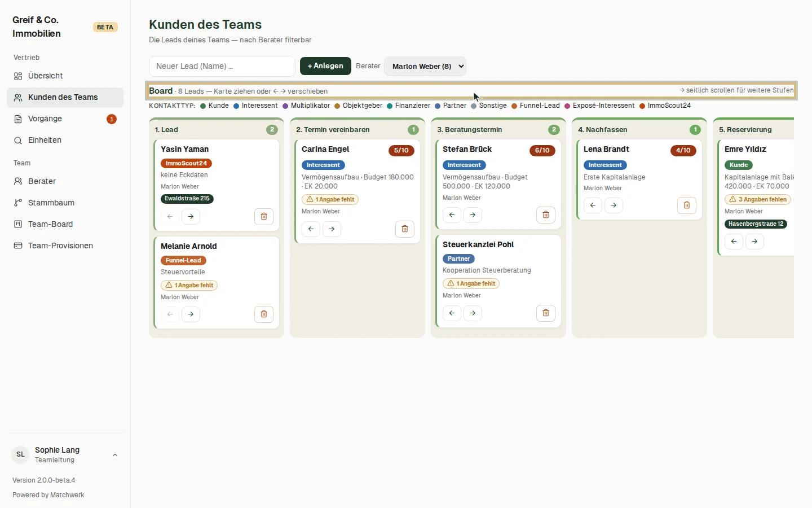Viewport: 812px width, 508px height.
Task: Go to Vorgänge in the sidebar
Action: point(65,119)
